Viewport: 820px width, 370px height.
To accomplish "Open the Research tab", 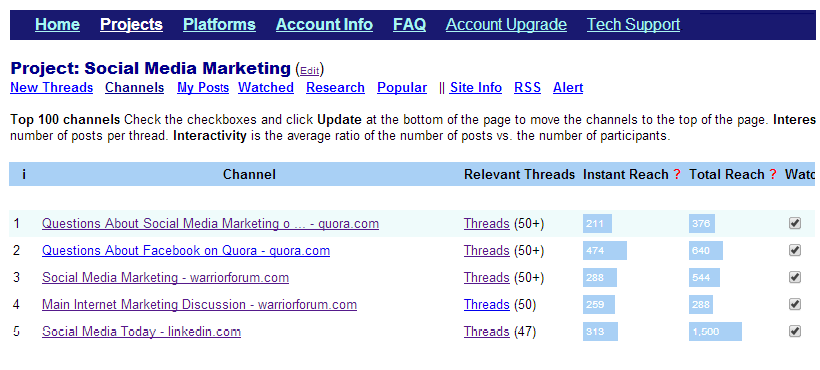I will (335, 88).
